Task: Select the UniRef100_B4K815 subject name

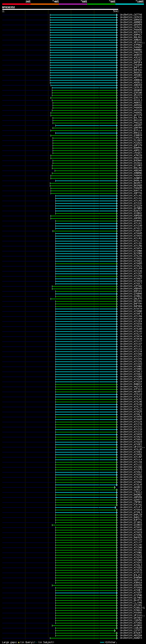Action: (x=131, y=537)
